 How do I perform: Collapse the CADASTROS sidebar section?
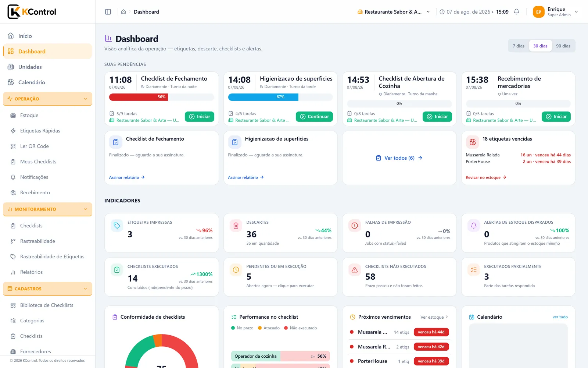(x=47, y=289)
